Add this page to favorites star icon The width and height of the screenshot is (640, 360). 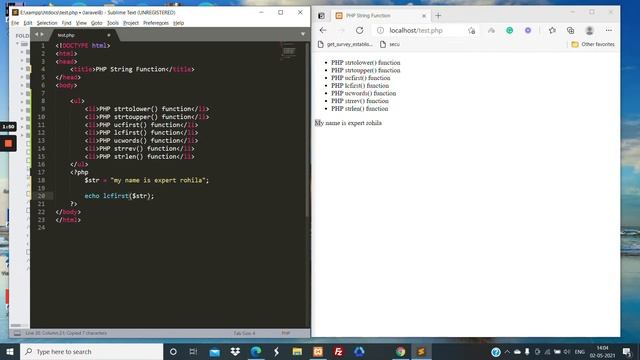tap(471, 30)
